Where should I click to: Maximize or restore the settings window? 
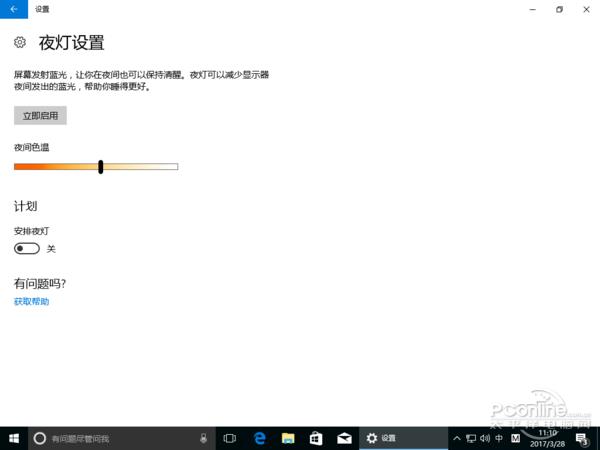pyautogui.click(x=559, y=9)
